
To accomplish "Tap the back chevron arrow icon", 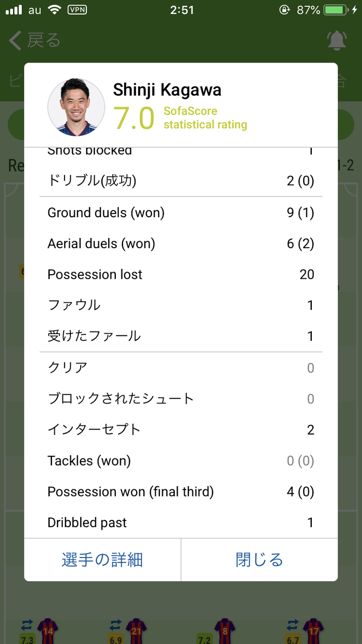I will click(x=15, y=40).
